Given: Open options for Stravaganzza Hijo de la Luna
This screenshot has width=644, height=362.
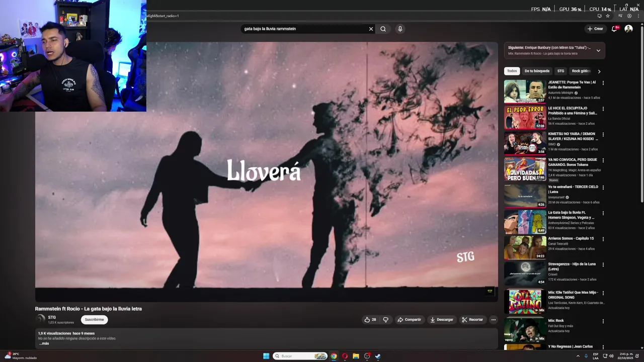Looking at the screenshot, I should coord(603,265).
